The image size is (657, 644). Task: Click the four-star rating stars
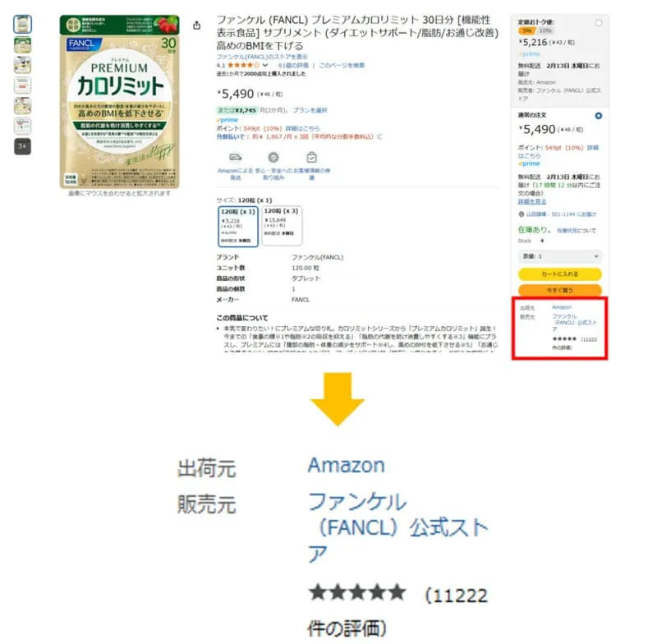pyautogui.click(x=243, y=66)
